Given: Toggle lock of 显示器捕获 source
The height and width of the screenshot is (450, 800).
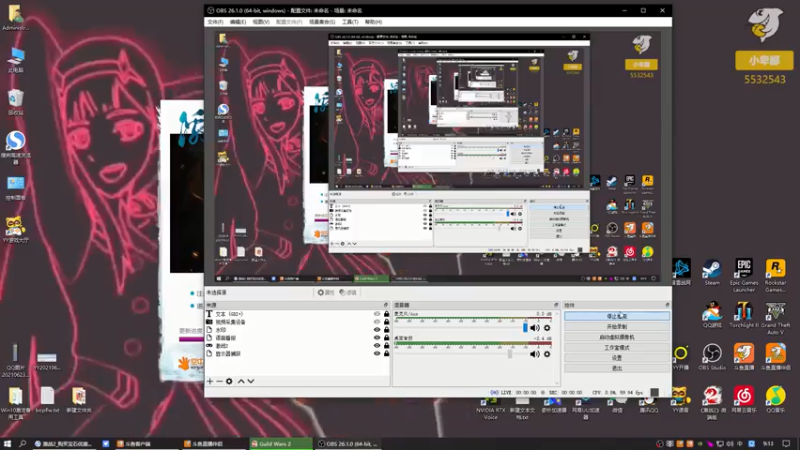Looking at the screenshot, I should pos(386,353).
